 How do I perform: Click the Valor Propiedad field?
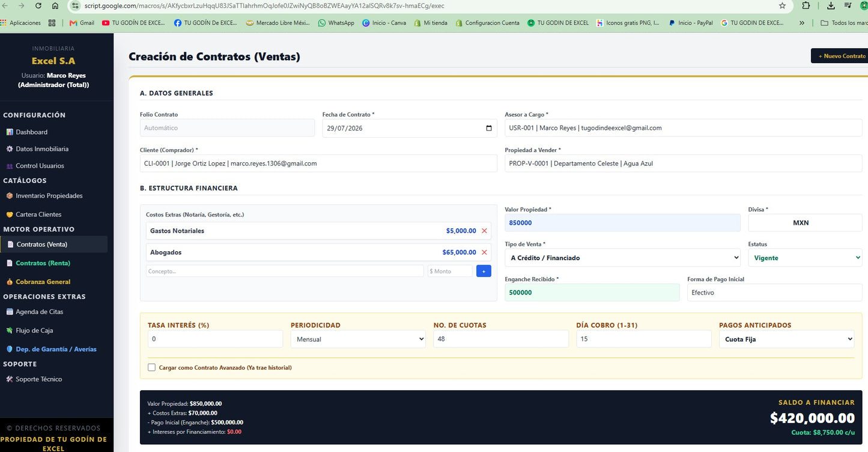tap(623, 222)
